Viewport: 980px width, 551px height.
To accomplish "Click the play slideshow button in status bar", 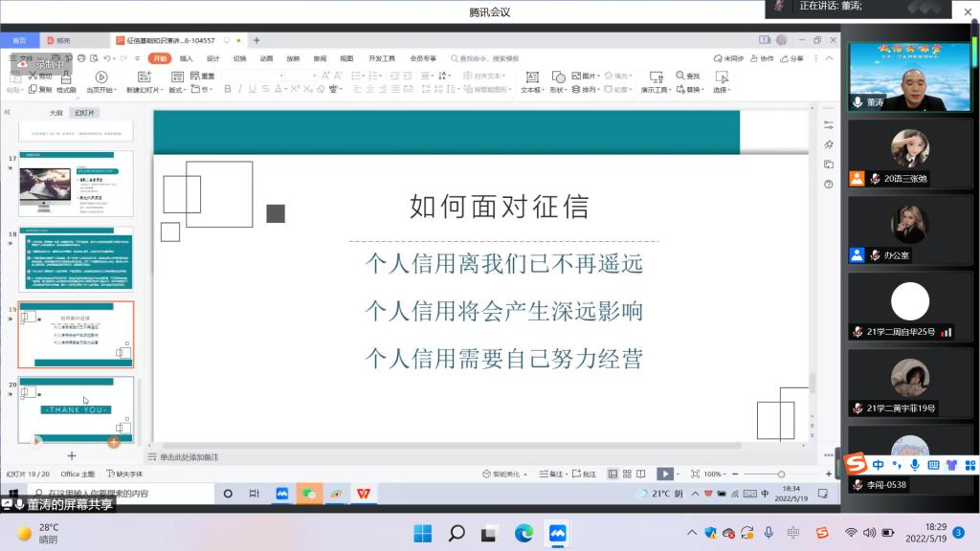I will pos(665,474).
